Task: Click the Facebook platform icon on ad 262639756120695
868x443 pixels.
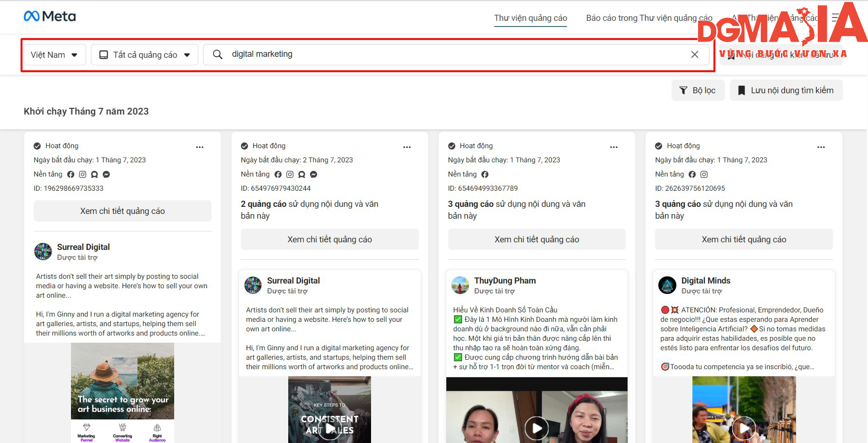Action: point(692,175)
